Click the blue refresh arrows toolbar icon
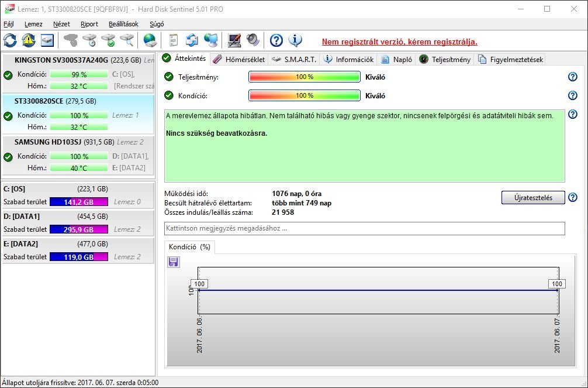The width and height of the screenshot is (588, 388). click(x=10, y=40)
